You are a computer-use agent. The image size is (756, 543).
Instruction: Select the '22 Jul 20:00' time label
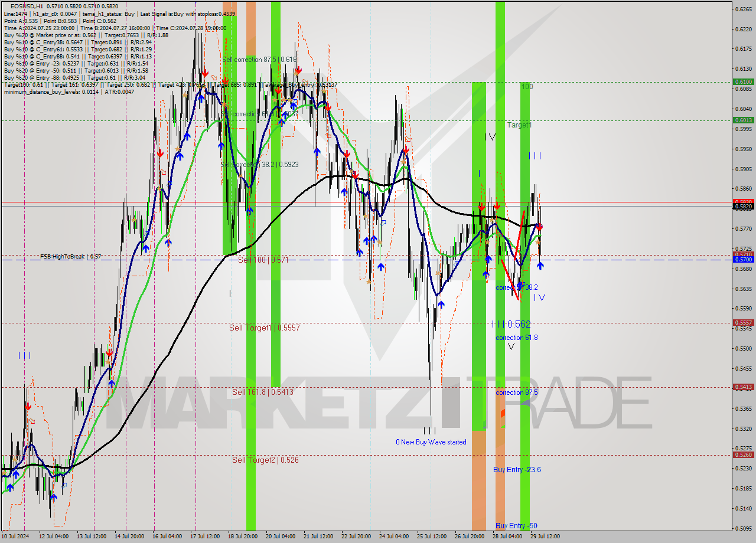(357, 537)
